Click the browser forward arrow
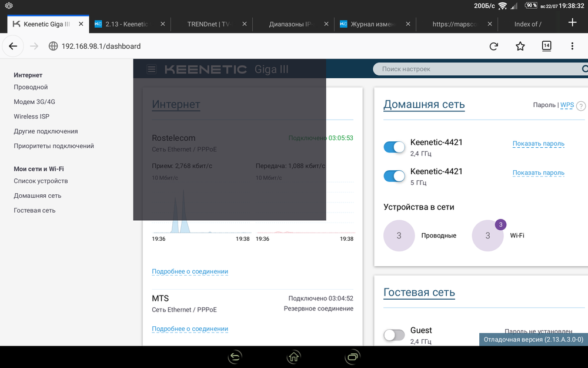The width and height of the screenshot is (588, 368). 34,46
